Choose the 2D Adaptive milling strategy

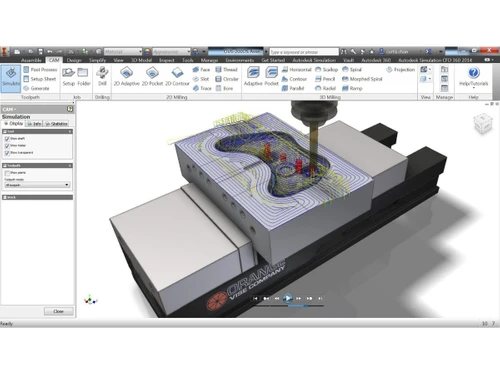126,77
